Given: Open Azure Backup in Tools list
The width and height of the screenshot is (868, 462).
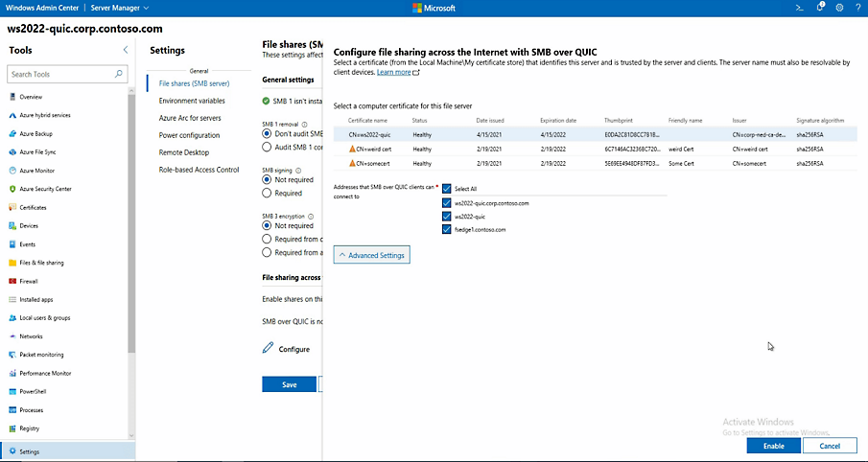Looking at the screenshot, I should click(x=35, y=133).
